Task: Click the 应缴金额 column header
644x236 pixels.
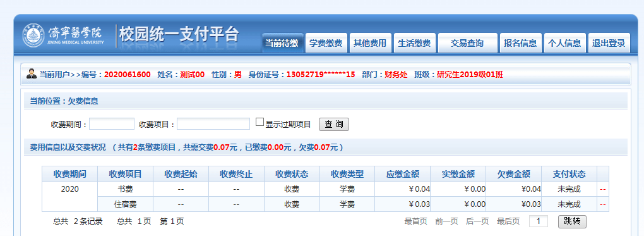Action: 403,174
